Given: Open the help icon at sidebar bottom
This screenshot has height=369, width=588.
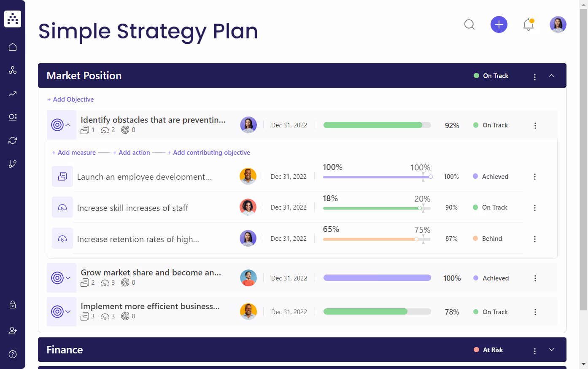Looking at the screenshot, I should pos(12,354).
